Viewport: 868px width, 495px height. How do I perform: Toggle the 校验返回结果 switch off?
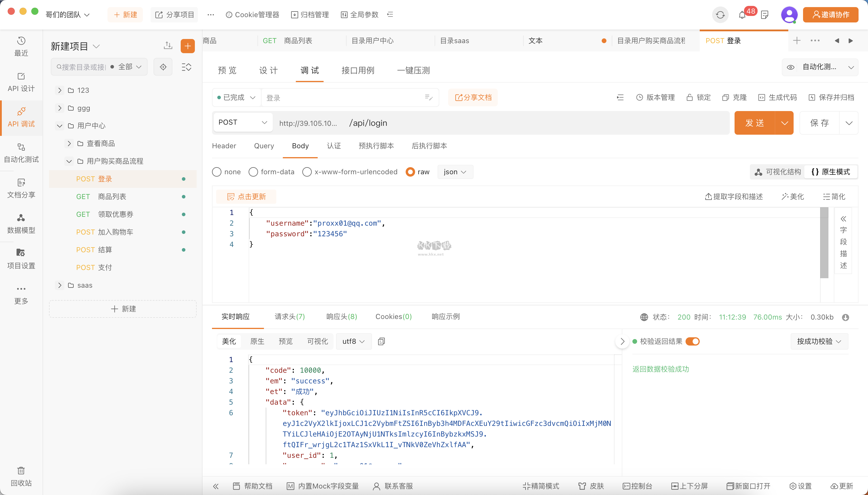[692, 341]
